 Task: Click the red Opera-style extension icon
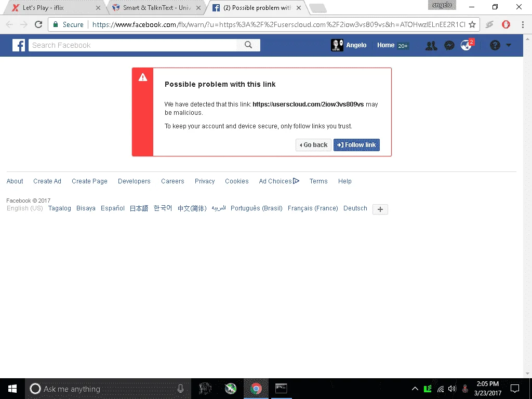(x=506, y=24)
